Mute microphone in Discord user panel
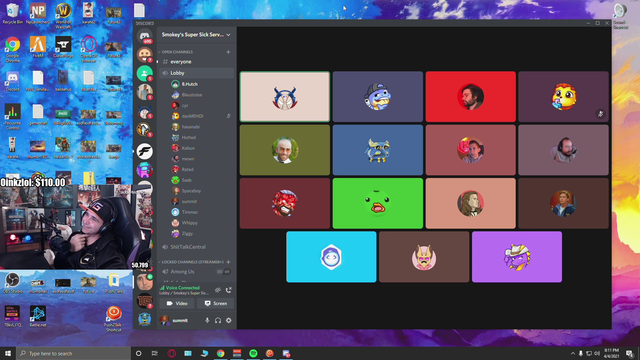This screenshot has width=640, height=360. (x=207, y=320)
